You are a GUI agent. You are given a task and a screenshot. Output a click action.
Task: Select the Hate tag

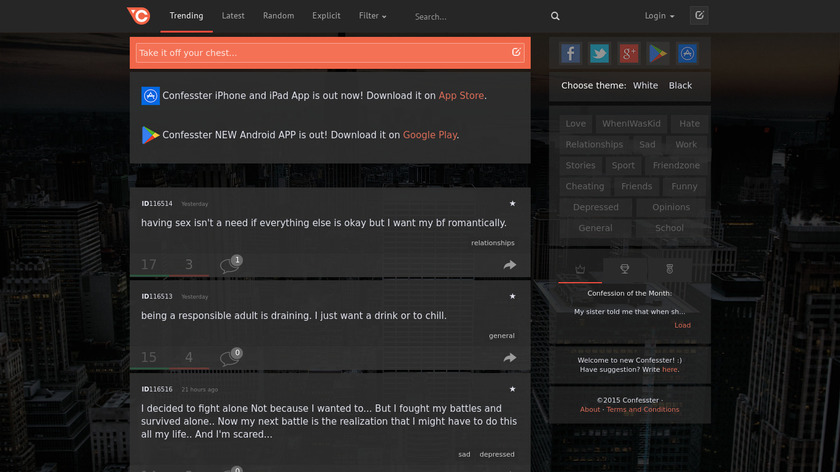point(689,124)
